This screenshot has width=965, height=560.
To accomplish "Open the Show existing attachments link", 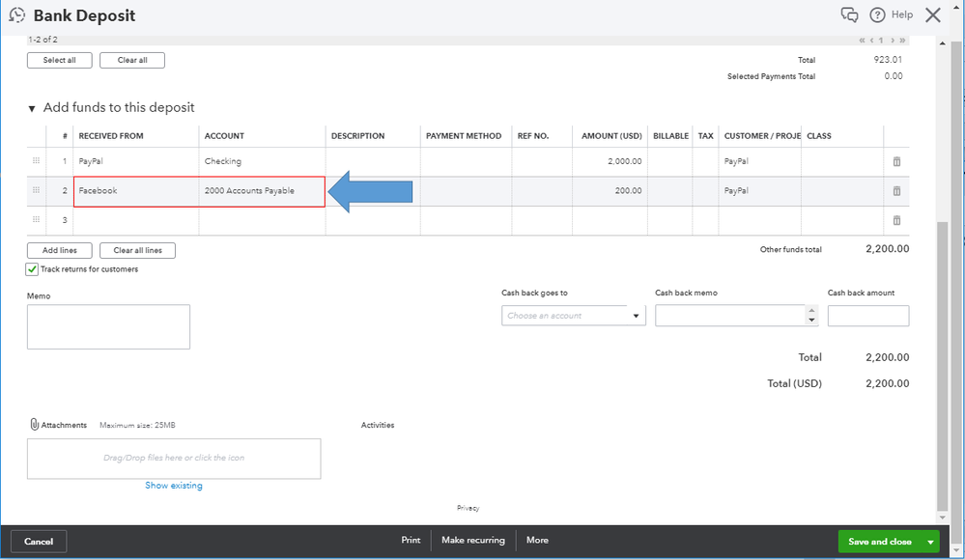I will (x=174, y=486).
